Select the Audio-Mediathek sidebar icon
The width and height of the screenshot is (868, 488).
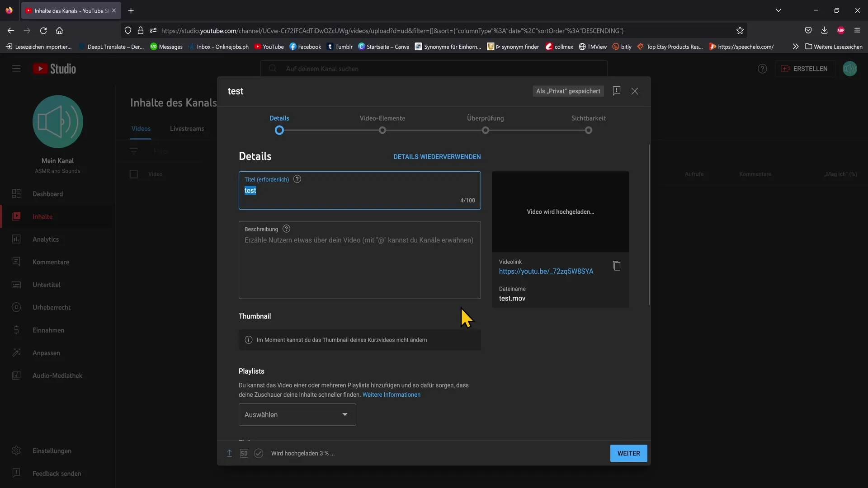click(x=16, y=375)
